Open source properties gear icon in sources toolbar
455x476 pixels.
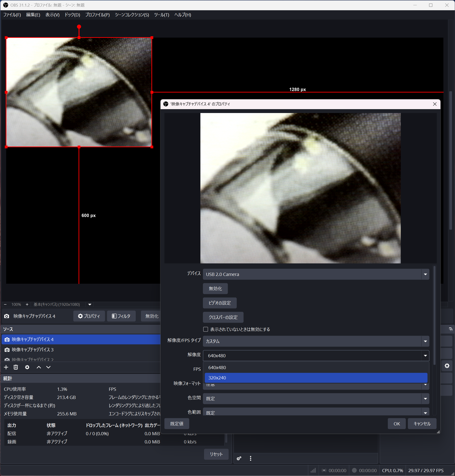(x=27, y=367)
